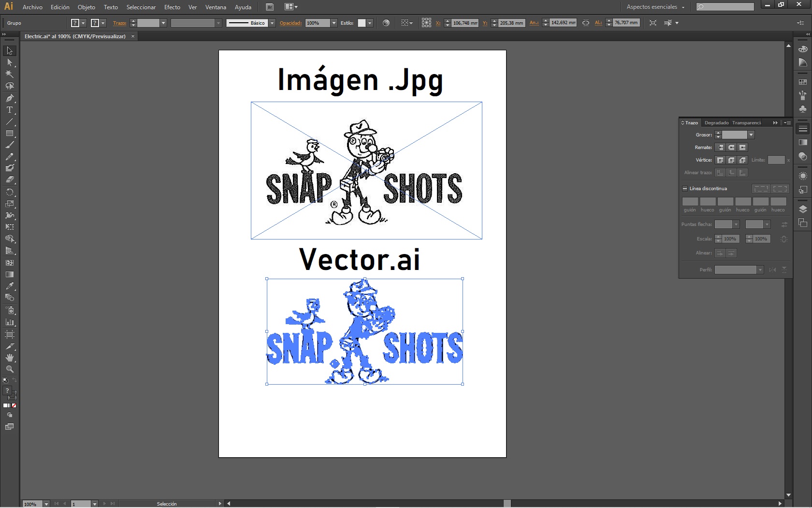This screenshot has width=812, height=508.
Task: Select the Artboard tool
Action: tap(10, 334)
